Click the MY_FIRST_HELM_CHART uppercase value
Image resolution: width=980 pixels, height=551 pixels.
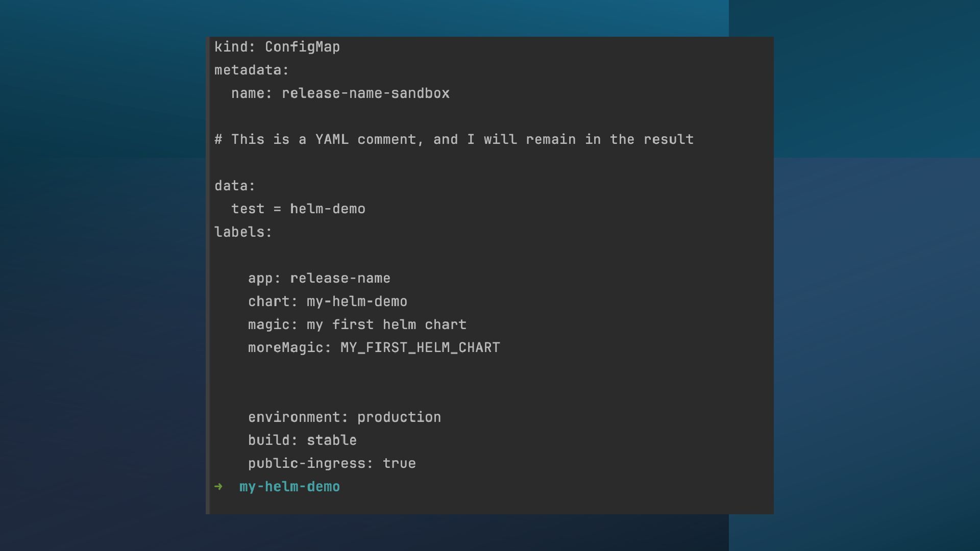point(420,347)
